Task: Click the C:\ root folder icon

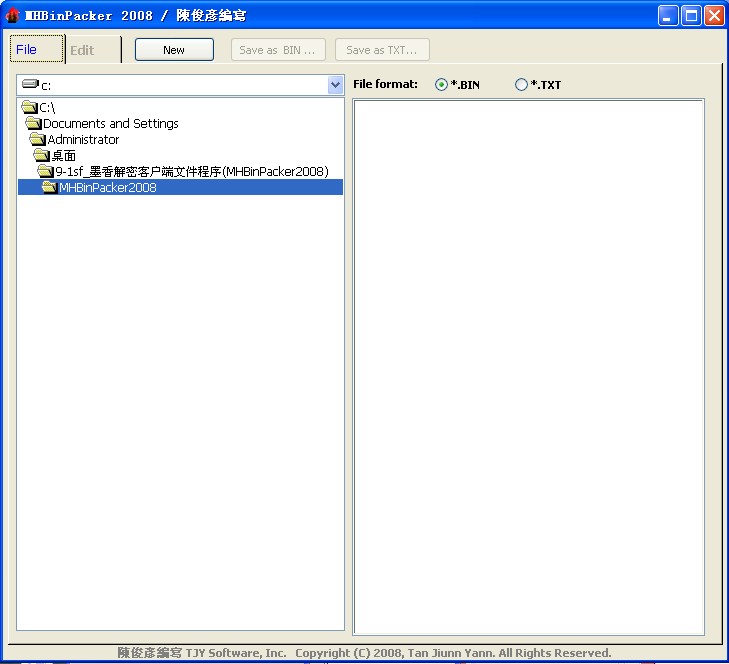Action: point(29,107)
